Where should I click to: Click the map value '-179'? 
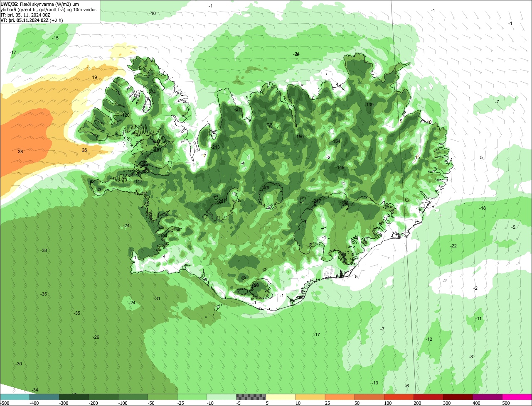point(265,188)
